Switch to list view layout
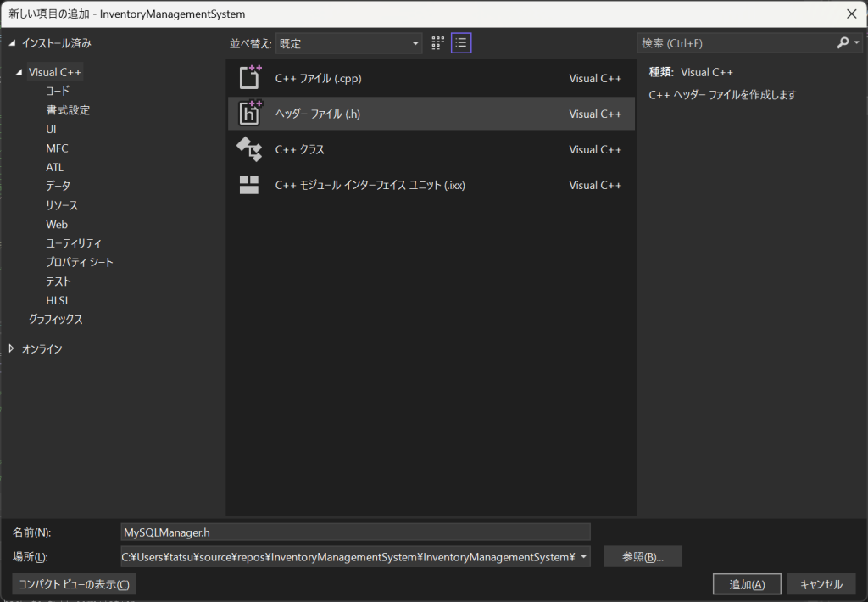868x602 pixels. 461,43
